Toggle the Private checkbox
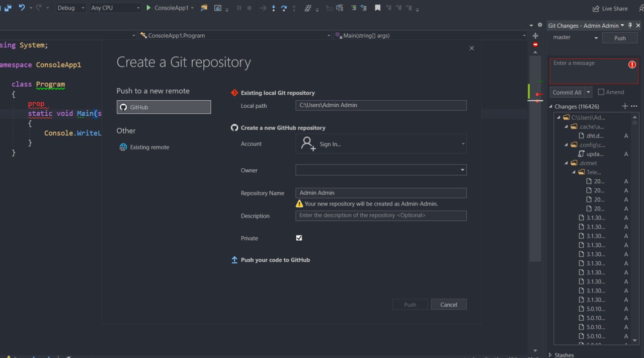Image resolution: width=644 pixels, height=358 pixels. click(299, 238)
